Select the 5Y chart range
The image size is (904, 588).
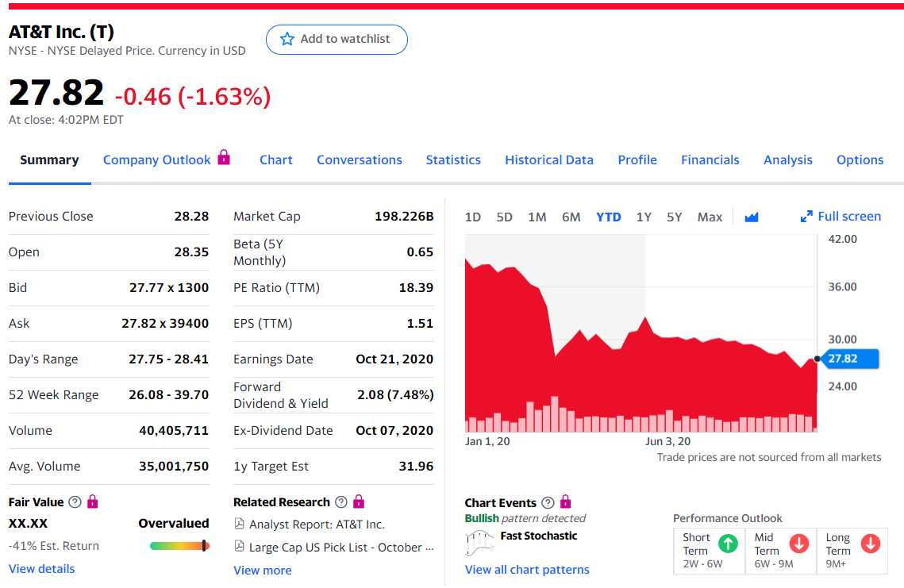(674, 217)
